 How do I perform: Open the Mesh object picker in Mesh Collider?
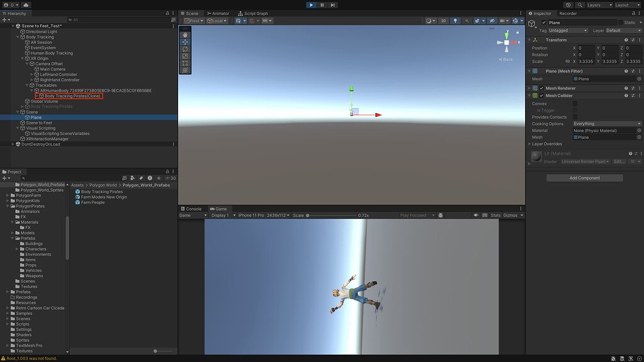coord(640,137)
